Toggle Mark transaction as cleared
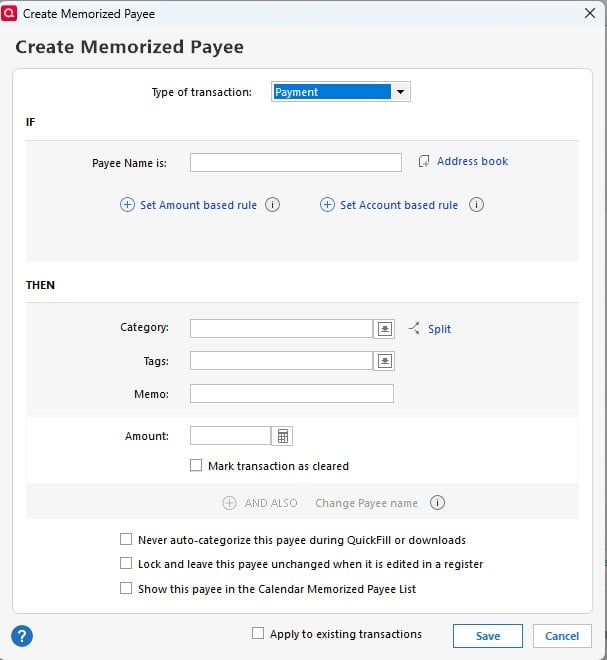Image resolution: width=607 pixels, height=660 pixels. [x=196, y=466]
